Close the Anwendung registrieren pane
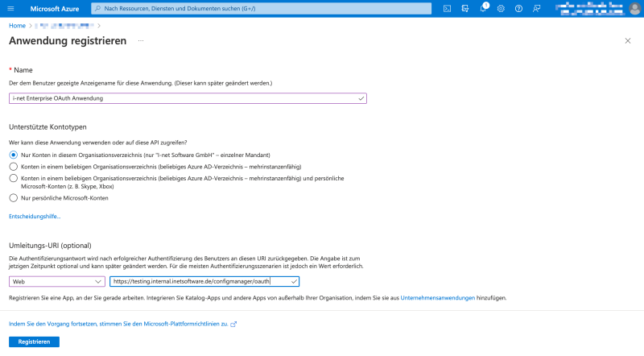Viewport: 644px width, 356px height. click(628, 40)
